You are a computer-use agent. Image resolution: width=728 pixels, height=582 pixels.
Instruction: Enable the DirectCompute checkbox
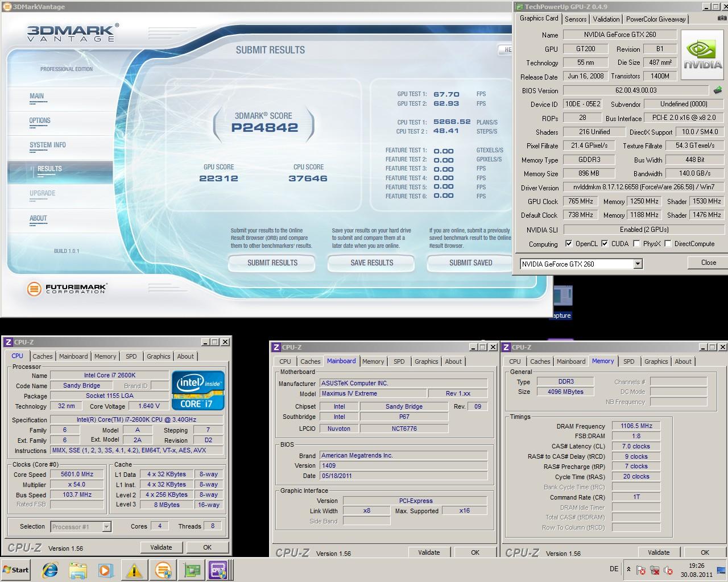668,243
